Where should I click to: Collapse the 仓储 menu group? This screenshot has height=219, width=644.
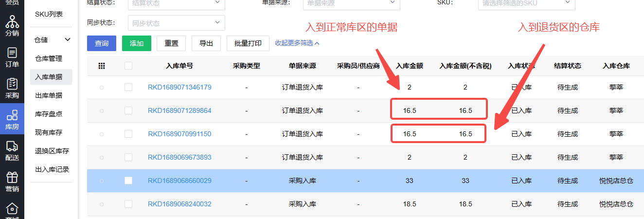click(68, 39)
